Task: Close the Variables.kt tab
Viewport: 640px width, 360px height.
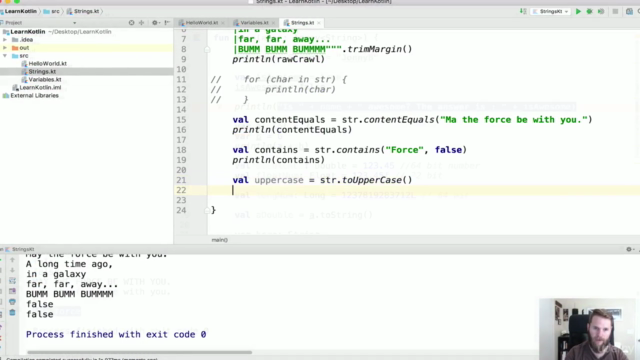Action: tap(273, 23)
